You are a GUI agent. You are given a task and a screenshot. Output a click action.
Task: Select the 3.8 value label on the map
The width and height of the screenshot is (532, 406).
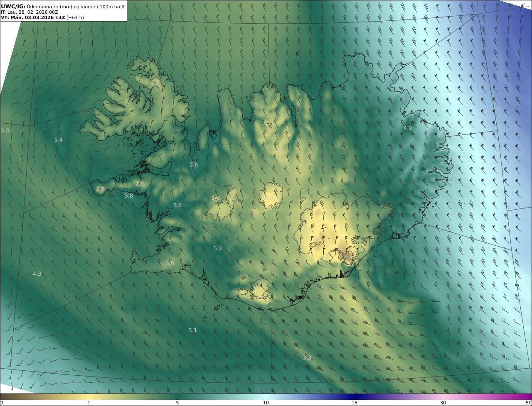coord(5,131)
